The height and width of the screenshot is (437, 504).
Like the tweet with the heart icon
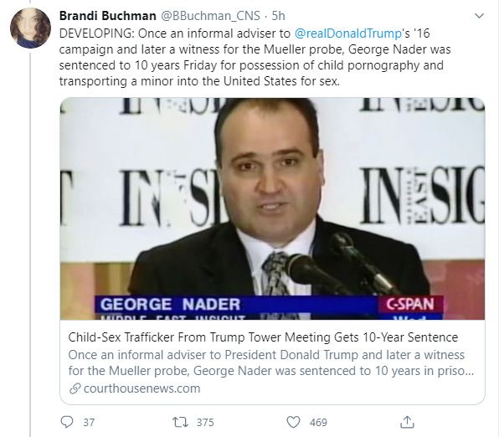coord(294,422)
